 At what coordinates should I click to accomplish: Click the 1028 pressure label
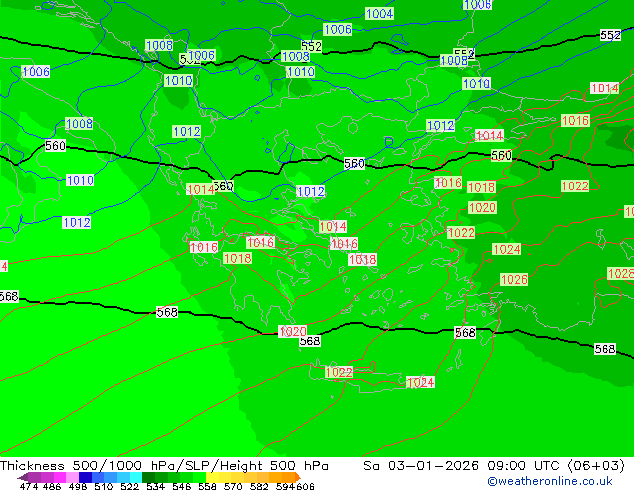[x=621, y=273]
